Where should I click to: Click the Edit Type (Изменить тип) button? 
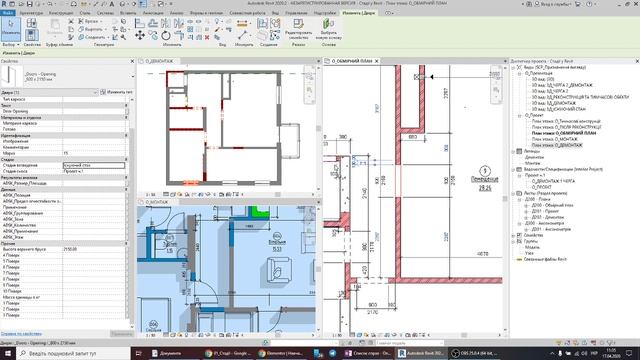point(117,92)
